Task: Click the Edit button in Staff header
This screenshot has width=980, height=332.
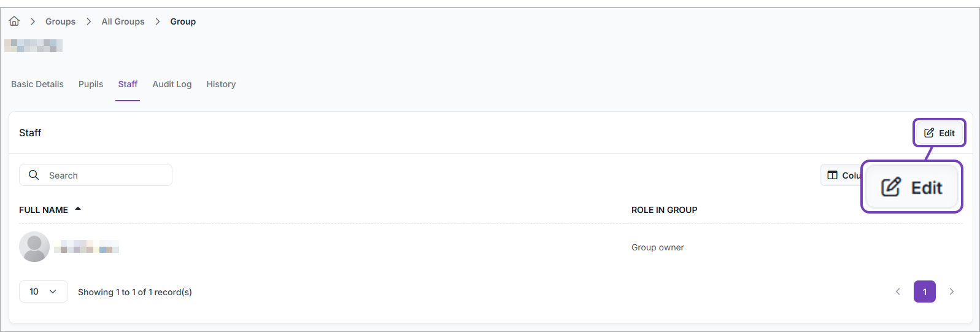Action: (939, 133)
